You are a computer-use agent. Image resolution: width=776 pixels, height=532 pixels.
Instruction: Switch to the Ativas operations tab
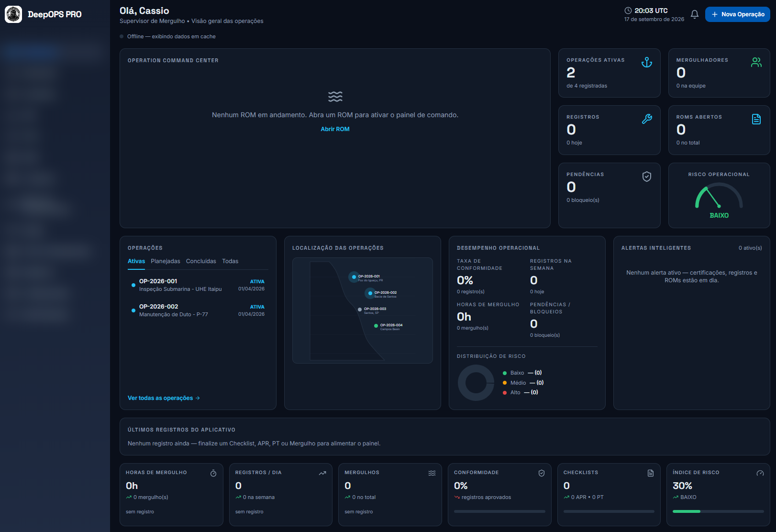136,261
